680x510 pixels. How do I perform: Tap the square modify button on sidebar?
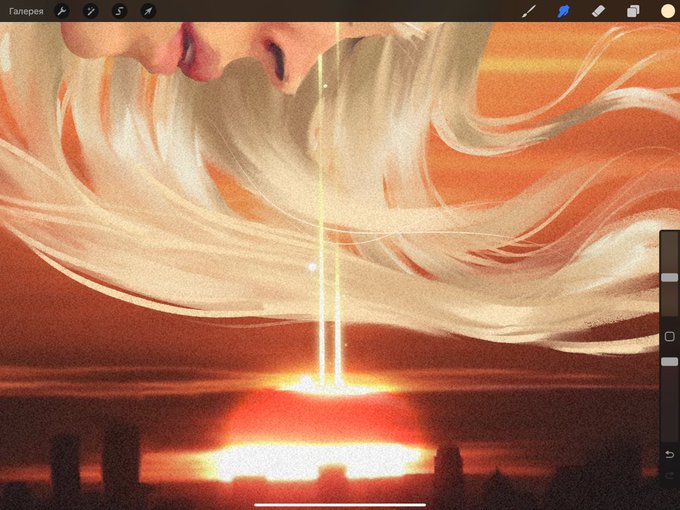click(x=670, y=336)
